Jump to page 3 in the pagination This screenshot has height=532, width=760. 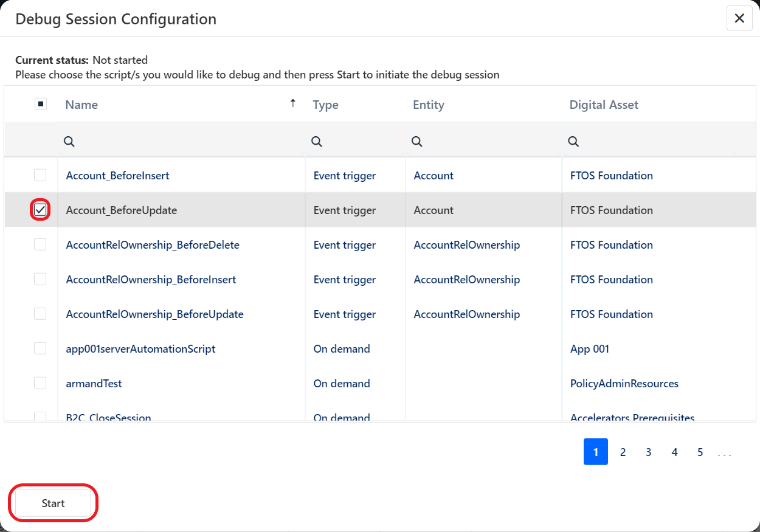pos(649,452)
